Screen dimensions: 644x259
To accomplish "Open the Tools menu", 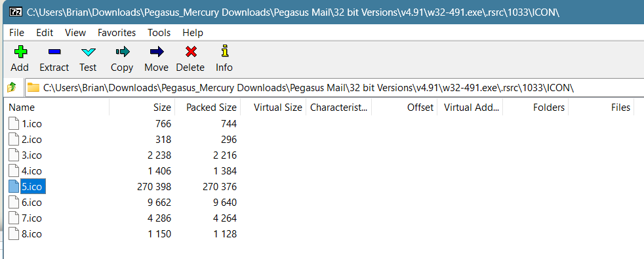I will (x=159, y=32).
